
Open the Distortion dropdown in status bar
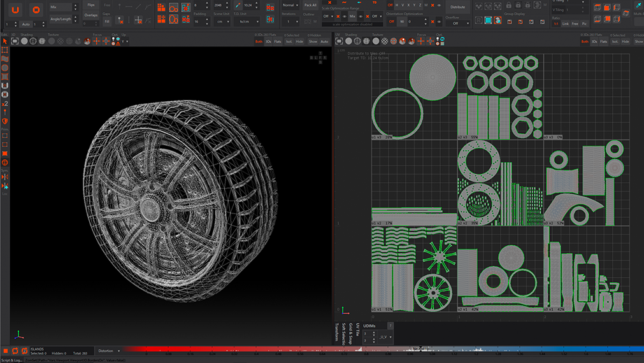coord(109,351)
